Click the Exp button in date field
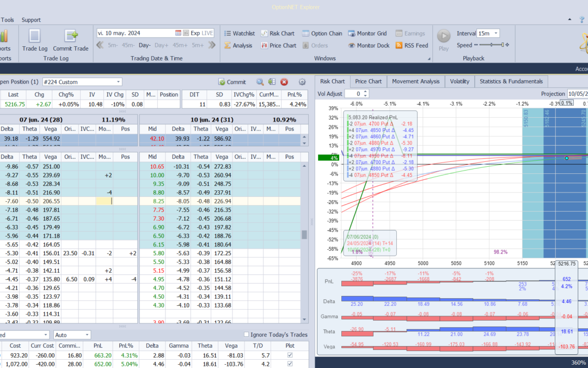The image size is (588, 368). (x=195, y=33)
